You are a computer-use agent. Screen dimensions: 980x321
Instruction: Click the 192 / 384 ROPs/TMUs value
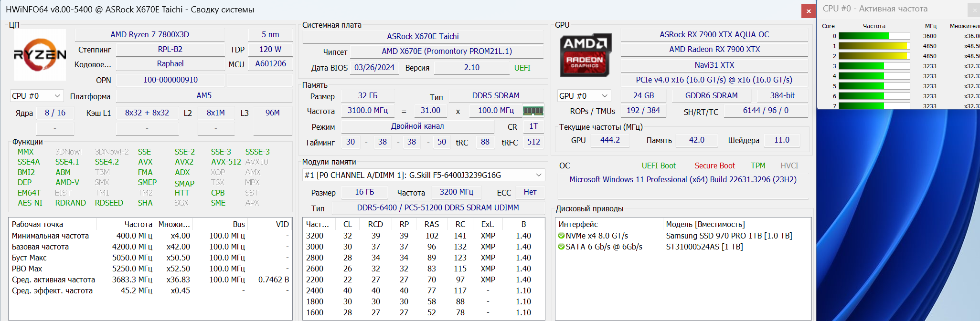pyautogui.click(x=643, y=110)
